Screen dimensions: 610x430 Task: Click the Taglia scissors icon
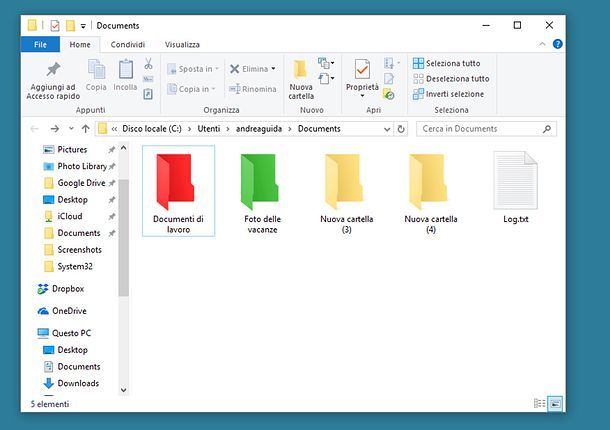click(148, 63)
